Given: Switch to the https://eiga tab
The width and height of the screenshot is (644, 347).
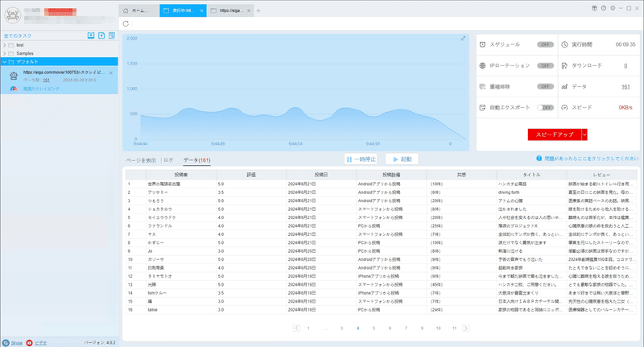Looking at the screenshot, I should tap(230, 10).
